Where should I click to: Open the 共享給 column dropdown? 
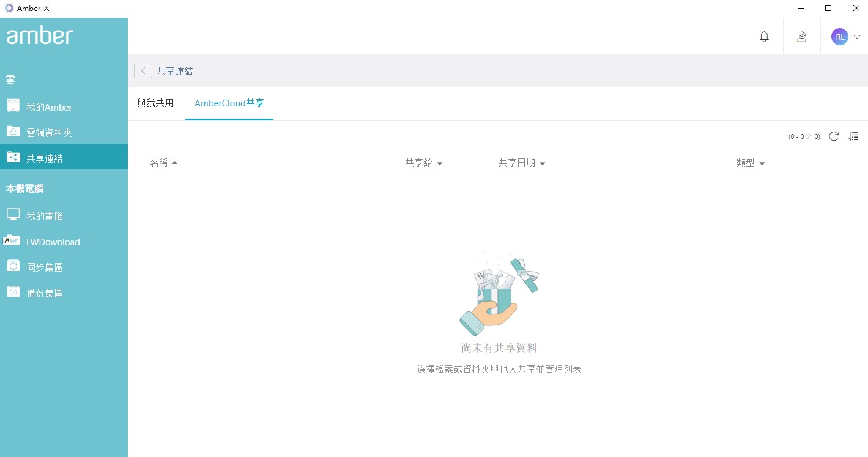[439, 163]
